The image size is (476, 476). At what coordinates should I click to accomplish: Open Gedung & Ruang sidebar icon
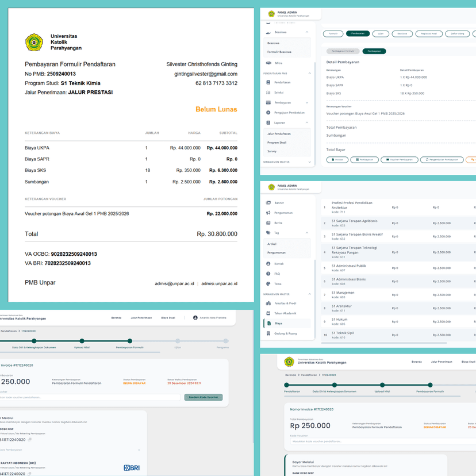(268, 333)
